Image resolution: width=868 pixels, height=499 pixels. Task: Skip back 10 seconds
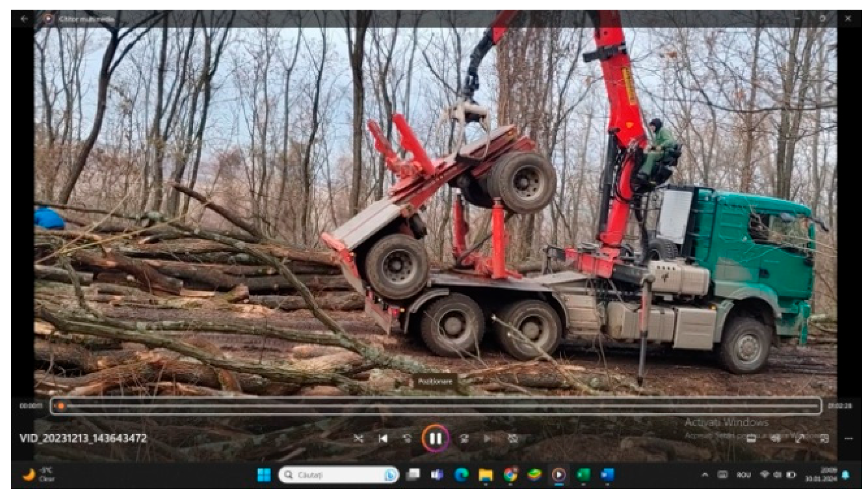point(407,439)
